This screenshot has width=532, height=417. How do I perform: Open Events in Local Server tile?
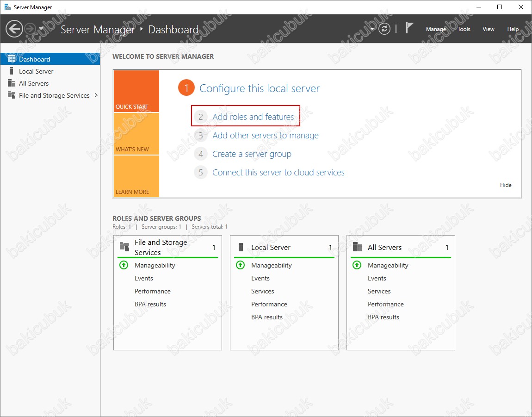click(x=260, y=278)
